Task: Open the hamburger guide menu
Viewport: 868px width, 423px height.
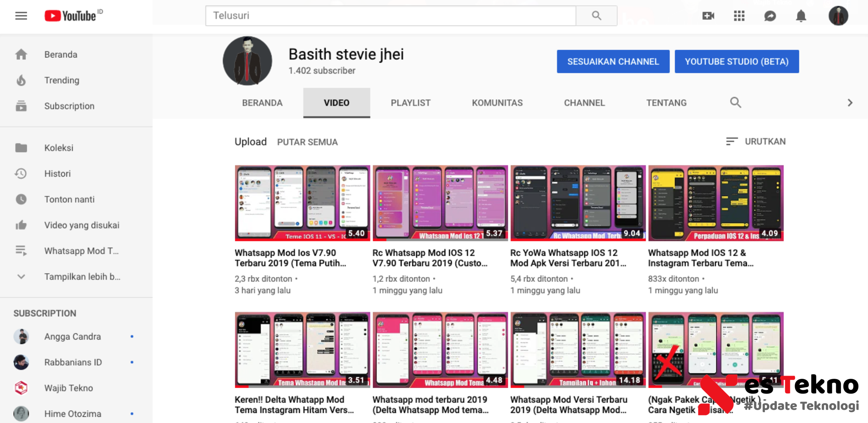Action: (21, 16)
